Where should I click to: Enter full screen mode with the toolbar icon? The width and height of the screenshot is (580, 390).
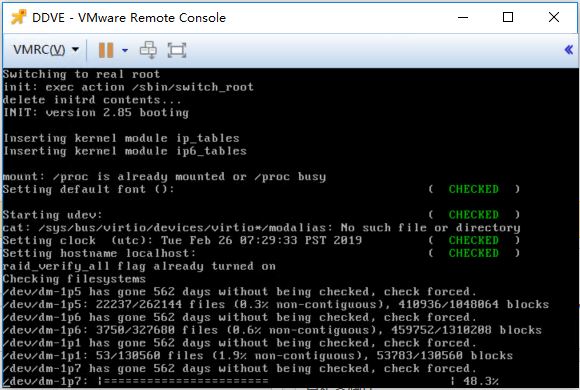pos(177,50)
